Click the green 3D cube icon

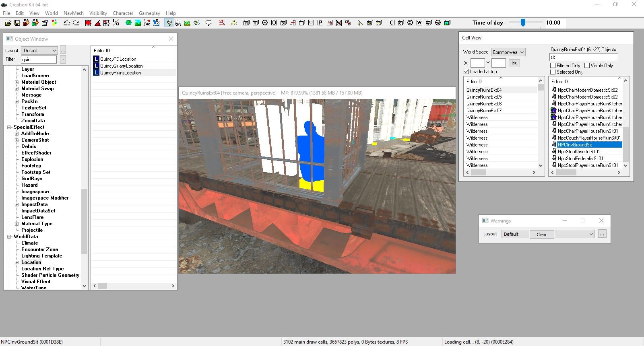447,23
